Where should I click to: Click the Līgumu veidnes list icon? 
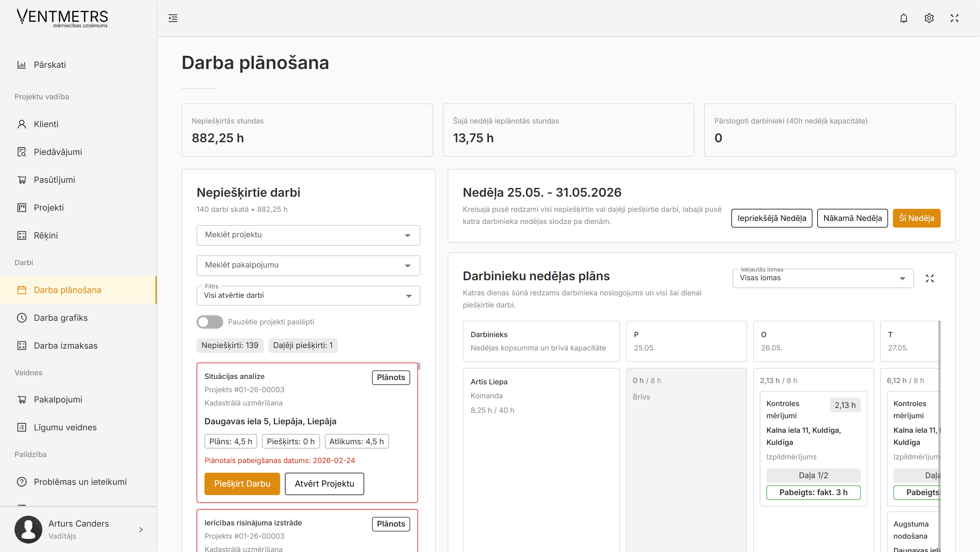coord(22,428)
